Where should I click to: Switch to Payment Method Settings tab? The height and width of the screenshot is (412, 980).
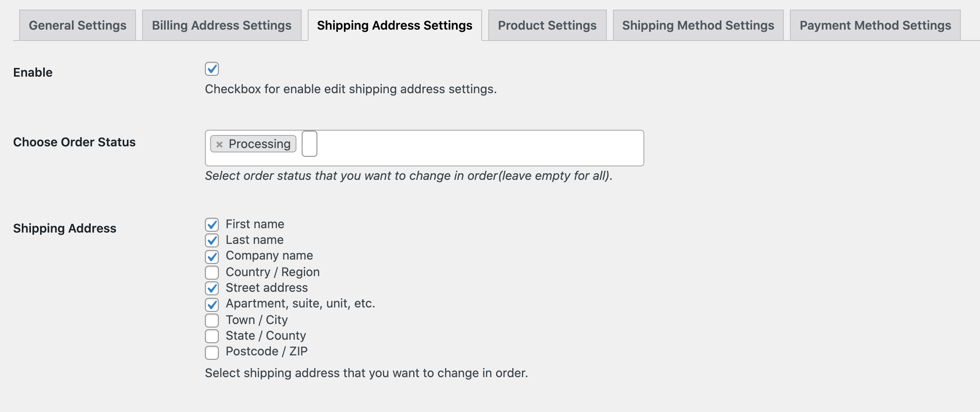(875, 25)
